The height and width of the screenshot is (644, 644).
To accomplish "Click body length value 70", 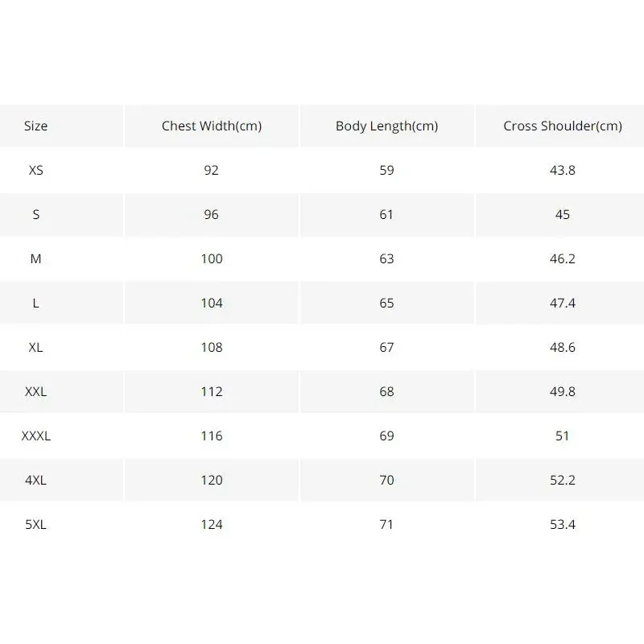I will [x=387, y=480].
